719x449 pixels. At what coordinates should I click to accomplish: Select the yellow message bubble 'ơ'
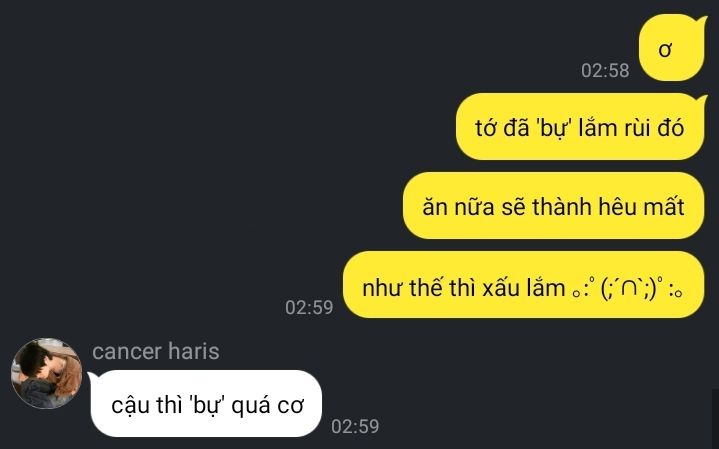tap(671, 48)
